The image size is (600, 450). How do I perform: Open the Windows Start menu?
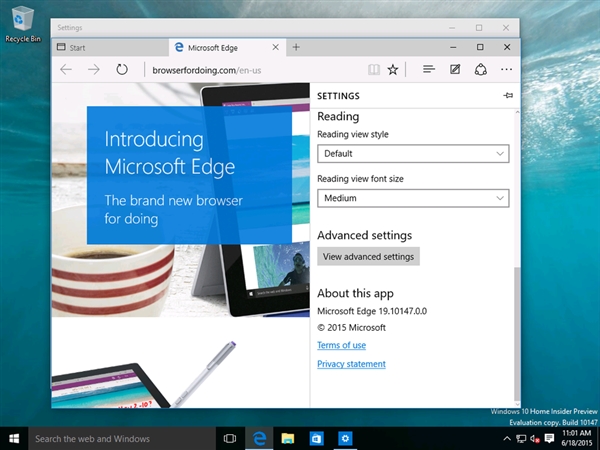click(14, 439)
